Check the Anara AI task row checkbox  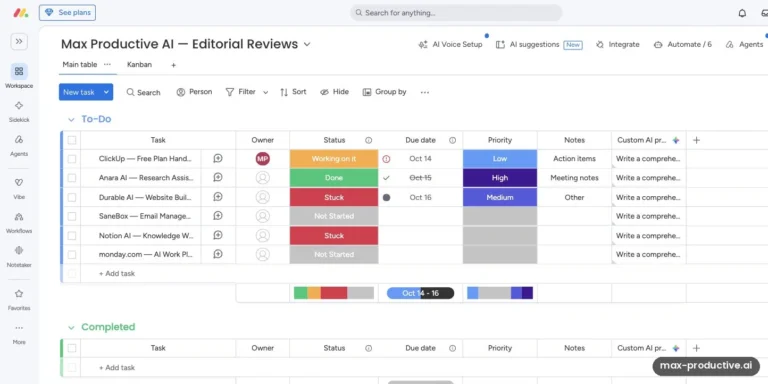click(x=72, y=178)
